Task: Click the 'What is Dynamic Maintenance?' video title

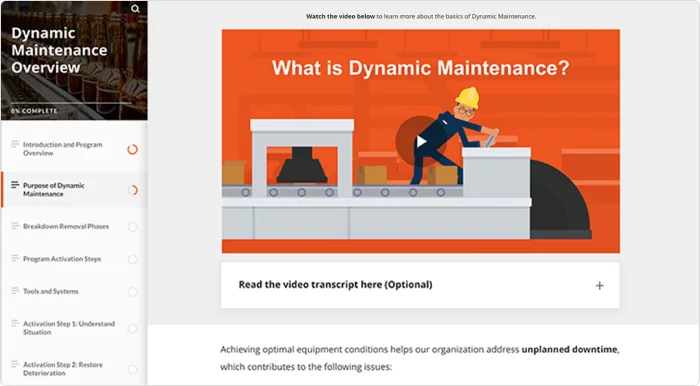Action: (421, 68)
